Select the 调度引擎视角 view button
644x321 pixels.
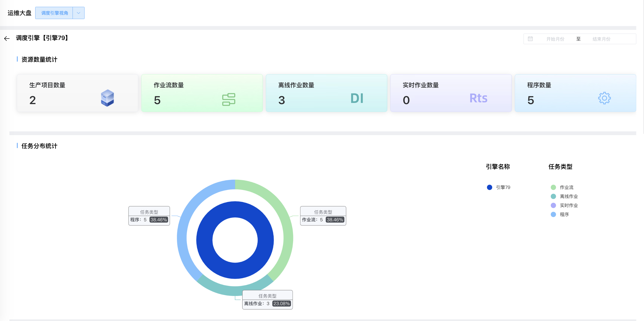[x=54, y=13]
